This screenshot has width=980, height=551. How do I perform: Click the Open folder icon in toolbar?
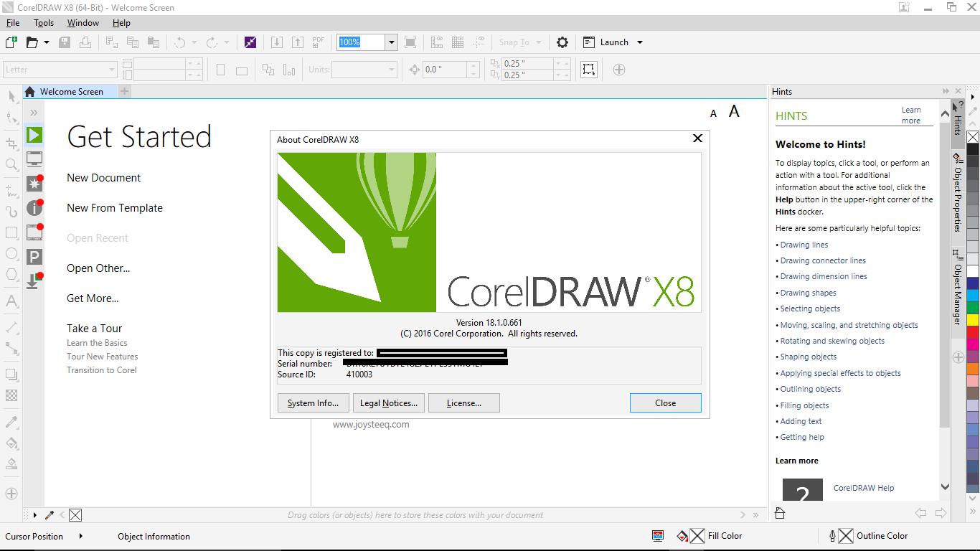32,42
